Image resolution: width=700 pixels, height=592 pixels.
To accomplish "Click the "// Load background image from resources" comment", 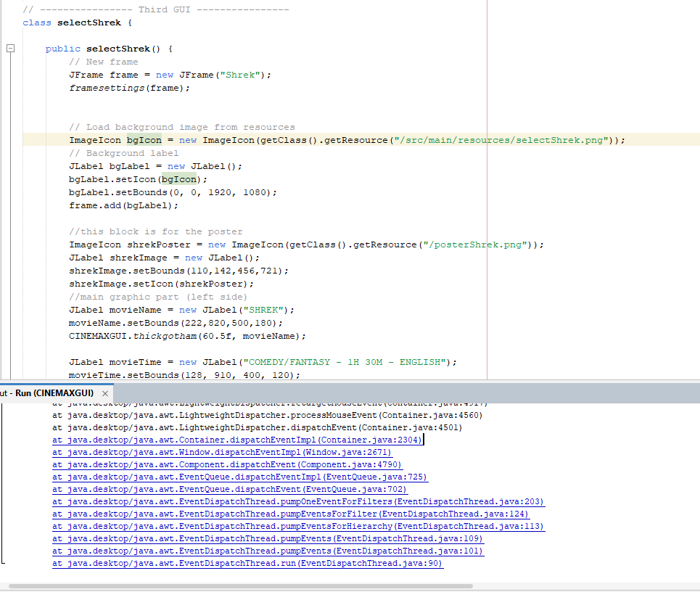I will (x=181, y=127).
